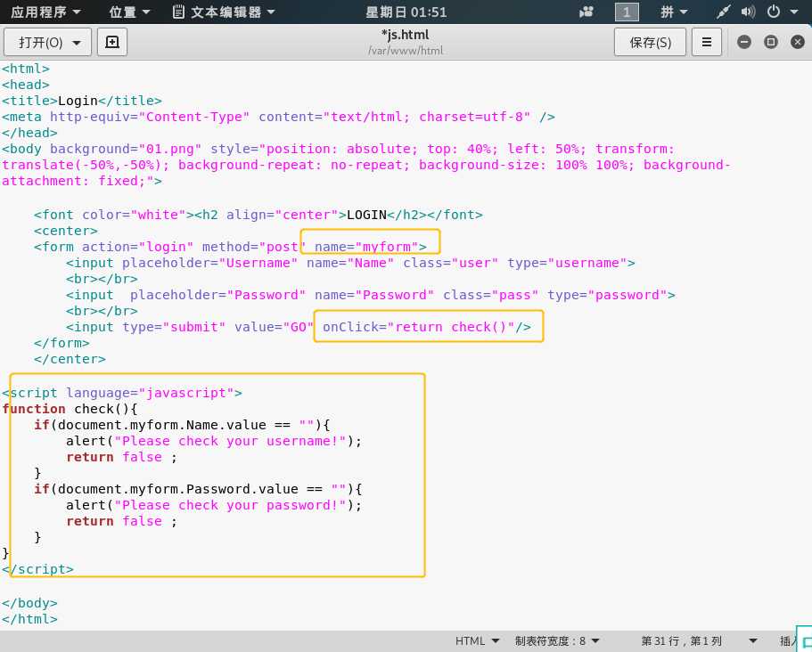Click the *js.html document title
812x652 pixels.
point(406,35)
